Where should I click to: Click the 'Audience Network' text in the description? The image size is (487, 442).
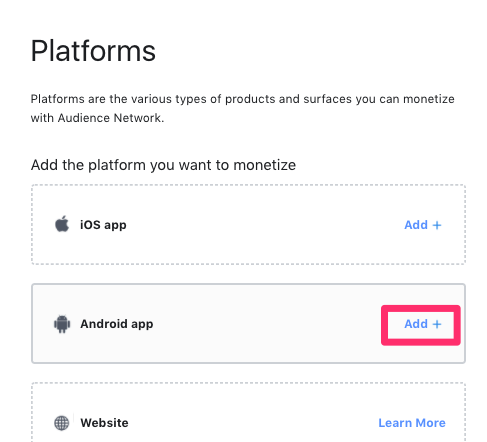[x=110, y=118]
